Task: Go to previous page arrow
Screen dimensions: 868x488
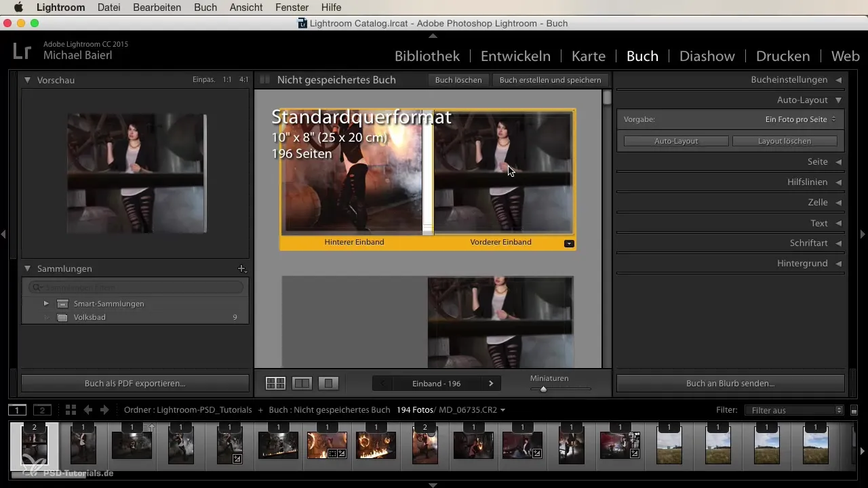Action: point(382,384)
